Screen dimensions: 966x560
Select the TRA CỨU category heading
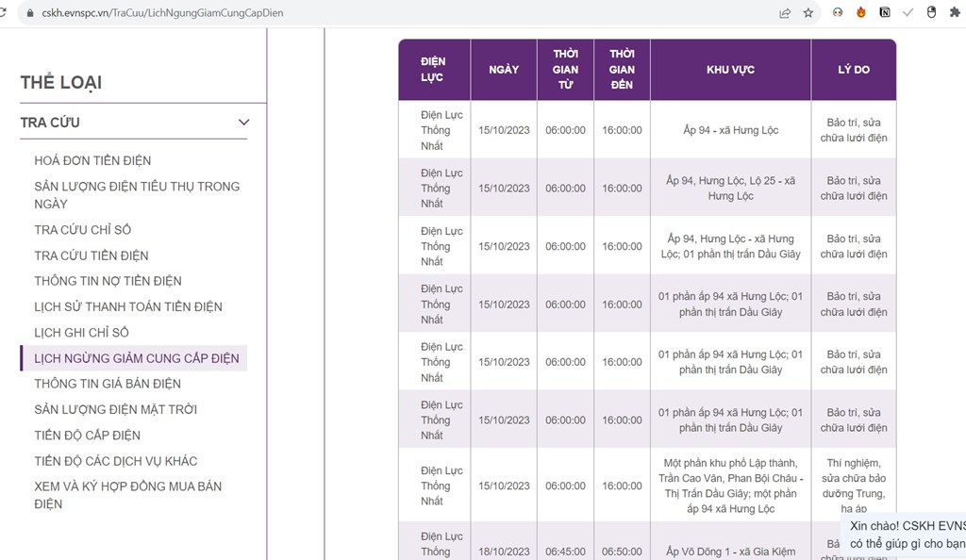point(50,123)
